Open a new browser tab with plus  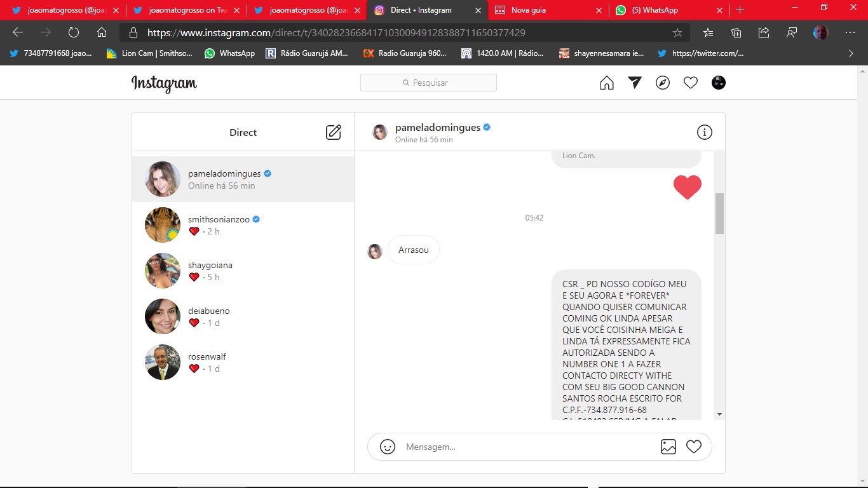click(740, 10)
